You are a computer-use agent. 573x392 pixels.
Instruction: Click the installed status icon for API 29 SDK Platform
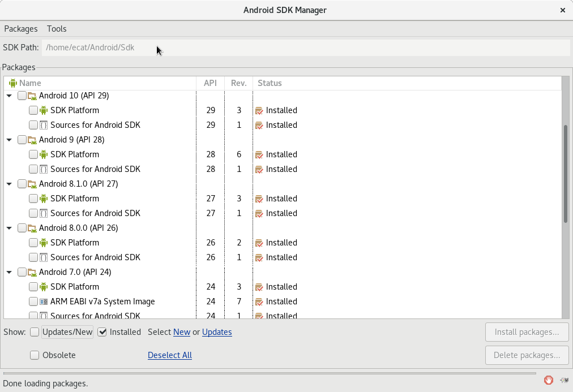click(x=259, y=111)
